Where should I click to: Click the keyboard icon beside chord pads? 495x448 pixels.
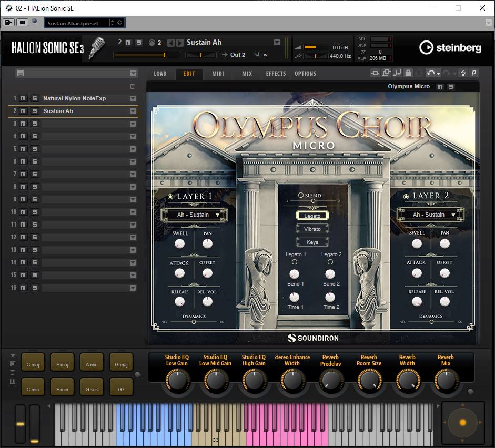[13, 382]
